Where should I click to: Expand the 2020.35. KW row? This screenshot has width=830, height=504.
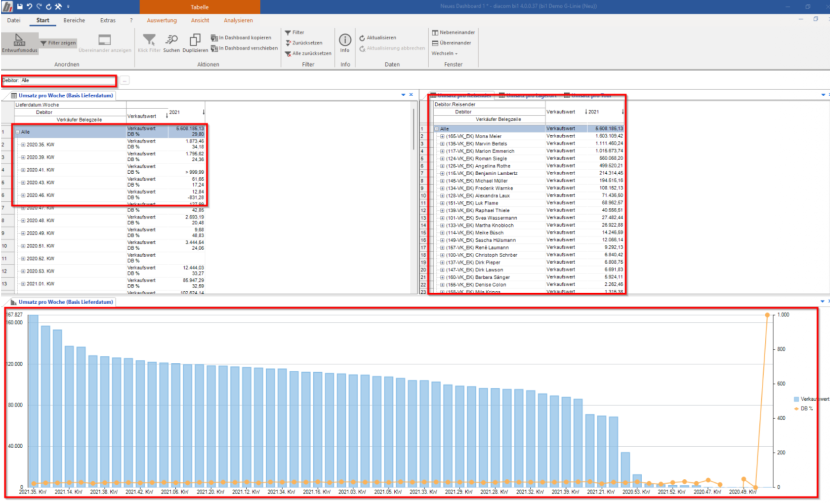tap(23, 145)
